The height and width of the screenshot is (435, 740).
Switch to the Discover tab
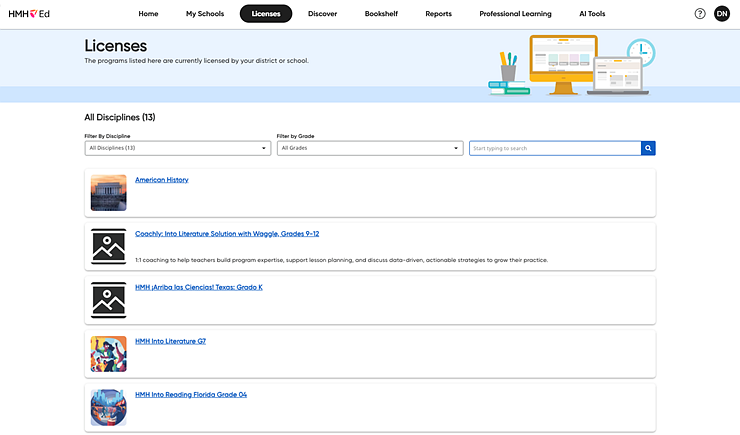[x=322, y=14]
